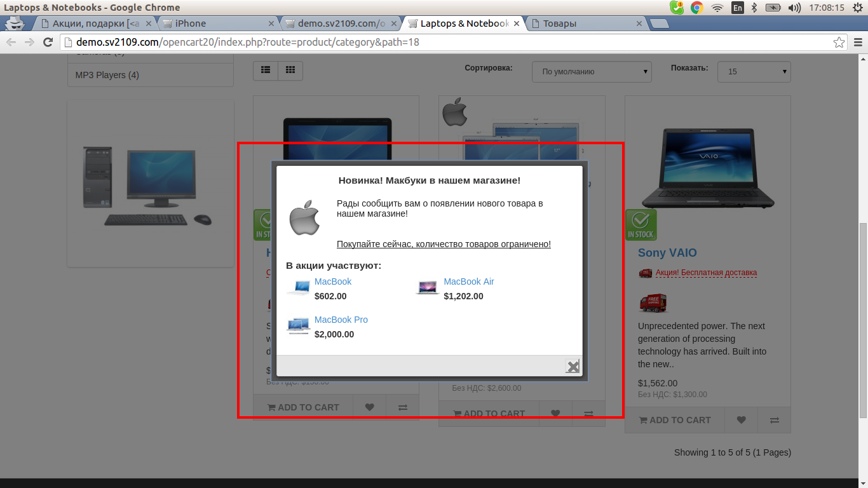Screen dimensions: 868x488
Task: Compare the Sony VAIO product
Action: point(774,420)
